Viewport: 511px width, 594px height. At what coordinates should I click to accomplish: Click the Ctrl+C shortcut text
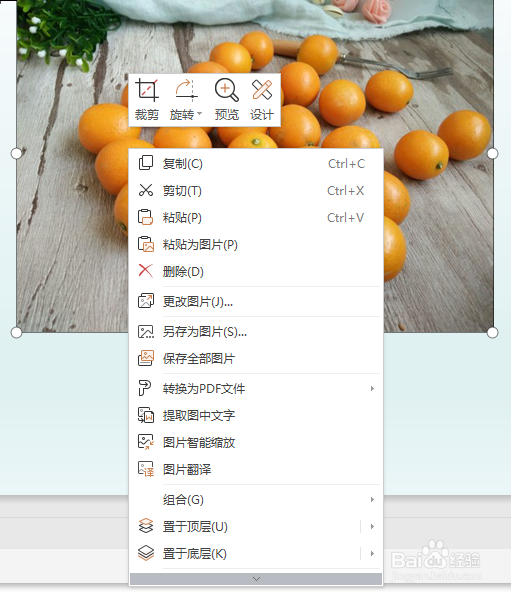(346, 164)
